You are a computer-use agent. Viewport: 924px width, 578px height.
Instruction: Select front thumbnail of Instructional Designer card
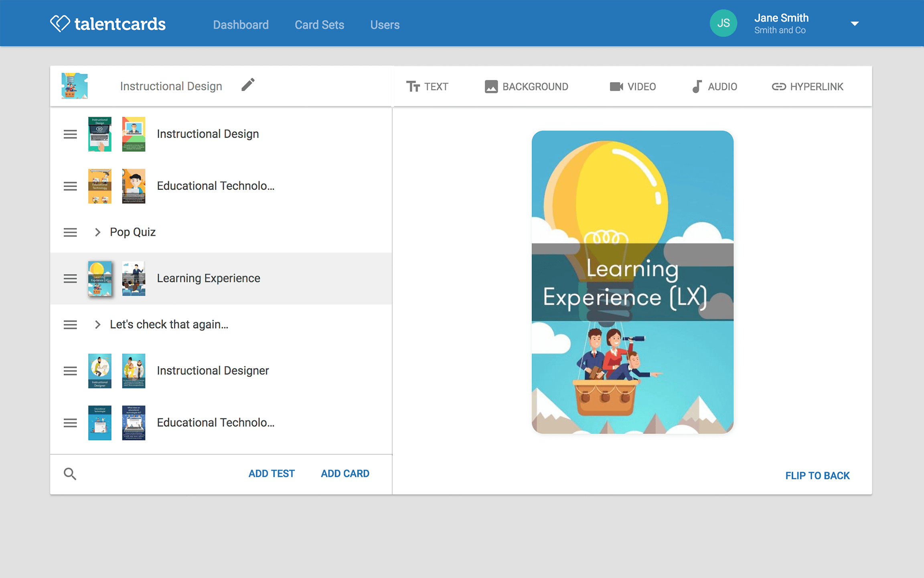100,371
